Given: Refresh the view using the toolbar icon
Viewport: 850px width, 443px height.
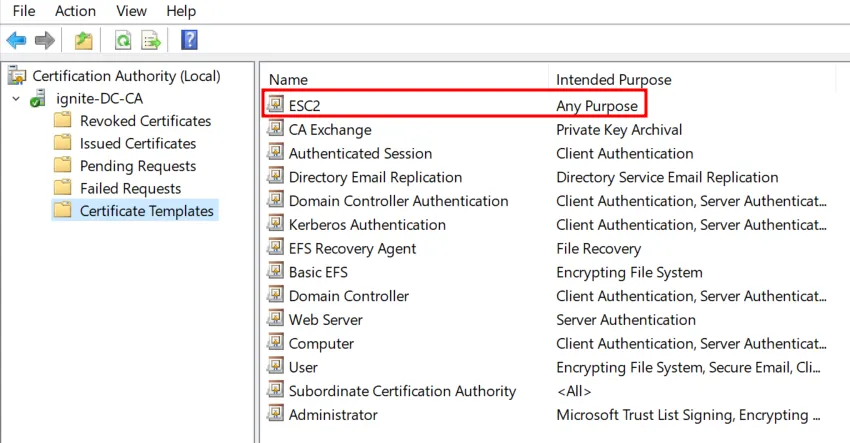Looking at the screenshot, I should 123,40.
